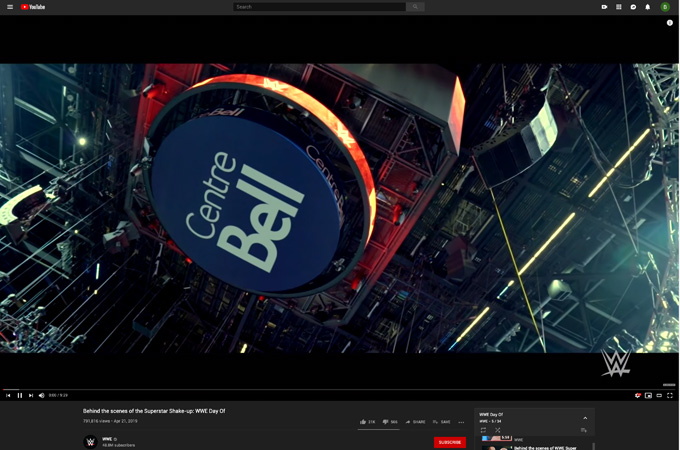Focus the YouTube search field
The image size is (680, 450).
[319, 7]
